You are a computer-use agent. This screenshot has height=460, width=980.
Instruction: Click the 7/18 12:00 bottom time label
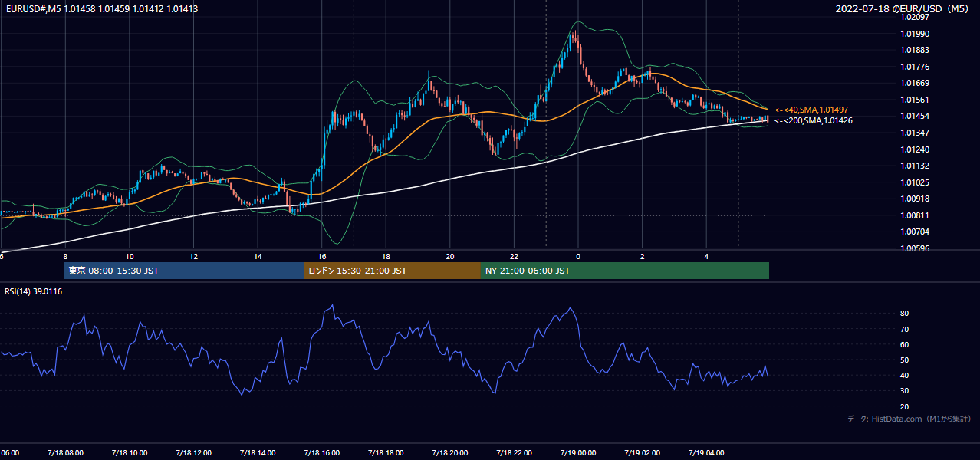point(193,453)
